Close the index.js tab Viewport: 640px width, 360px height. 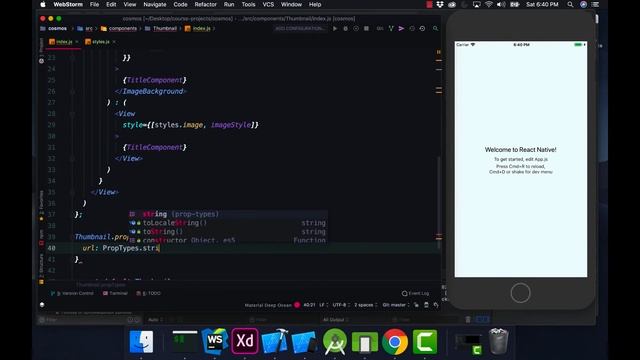pos(77,42)
